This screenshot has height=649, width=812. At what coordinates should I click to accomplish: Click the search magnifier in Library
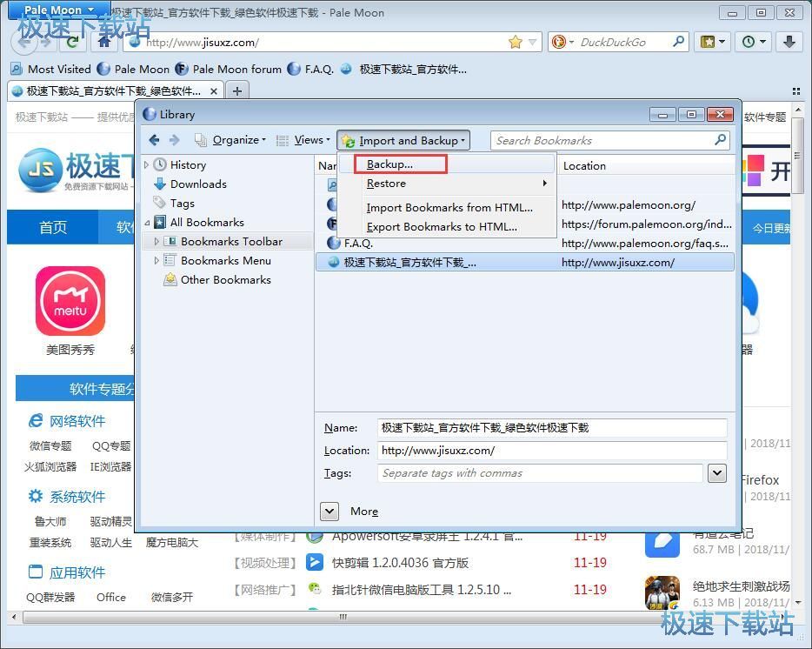[721, 139]
